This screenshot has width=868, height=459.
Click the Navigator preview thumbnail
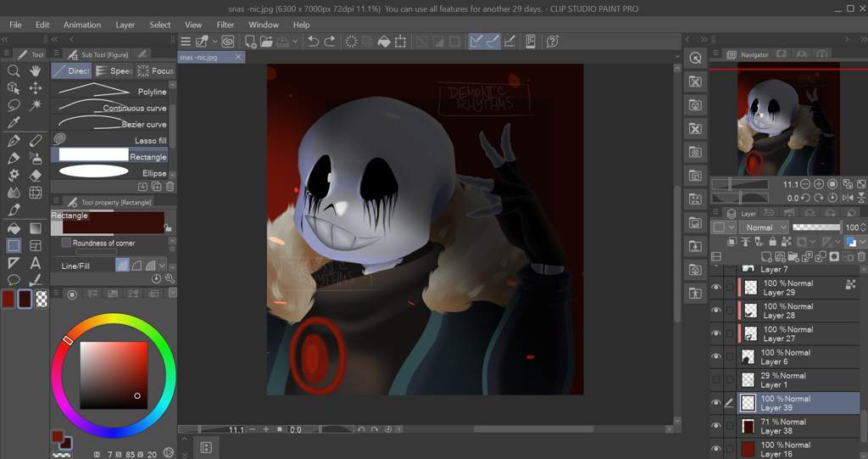coord(788,119)
